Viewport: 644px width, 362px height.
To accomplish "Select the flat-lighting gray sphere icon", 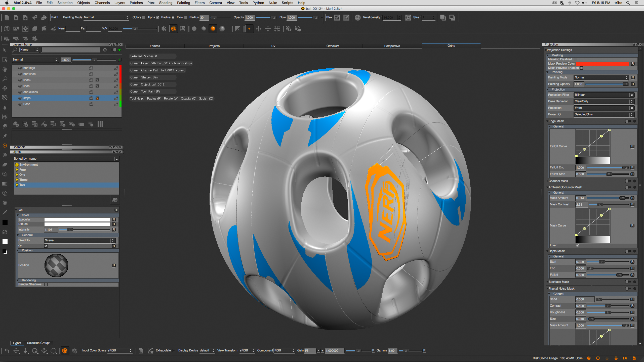I will coord(194,29).
